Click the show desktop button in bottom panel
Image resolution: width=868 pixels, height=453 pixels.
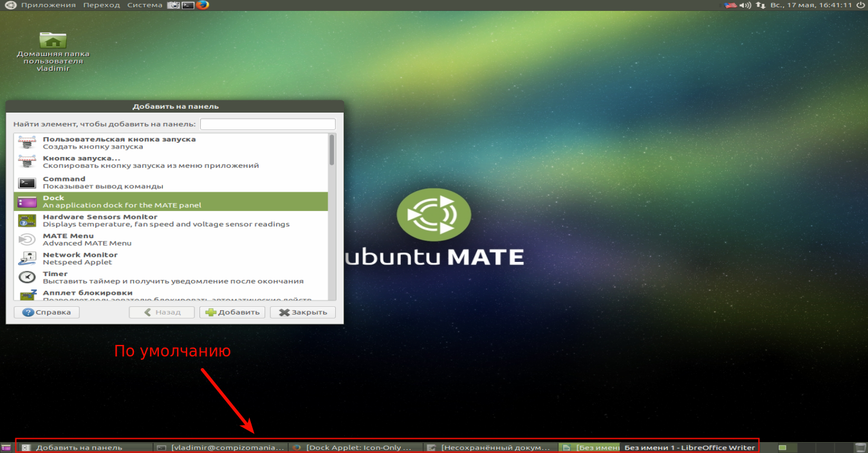pyautogui.click(x=6, y=447)
